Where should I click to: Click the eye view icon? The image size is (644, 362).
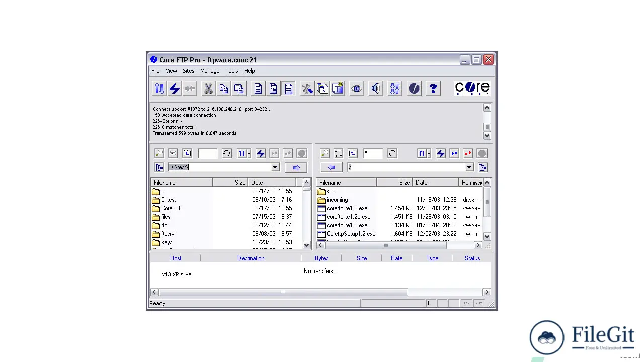coord(356,89)
